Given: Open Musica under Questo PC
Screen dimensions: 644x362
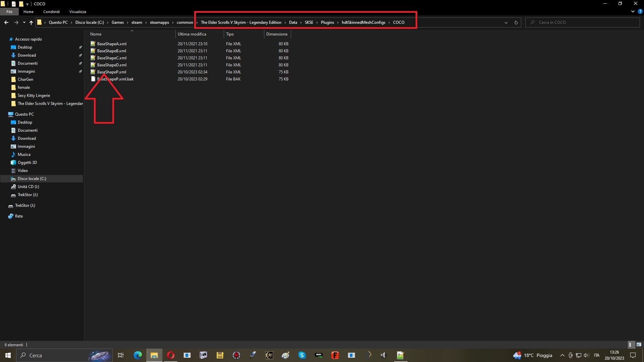Looking at the screenshot, I should [24, 155].
